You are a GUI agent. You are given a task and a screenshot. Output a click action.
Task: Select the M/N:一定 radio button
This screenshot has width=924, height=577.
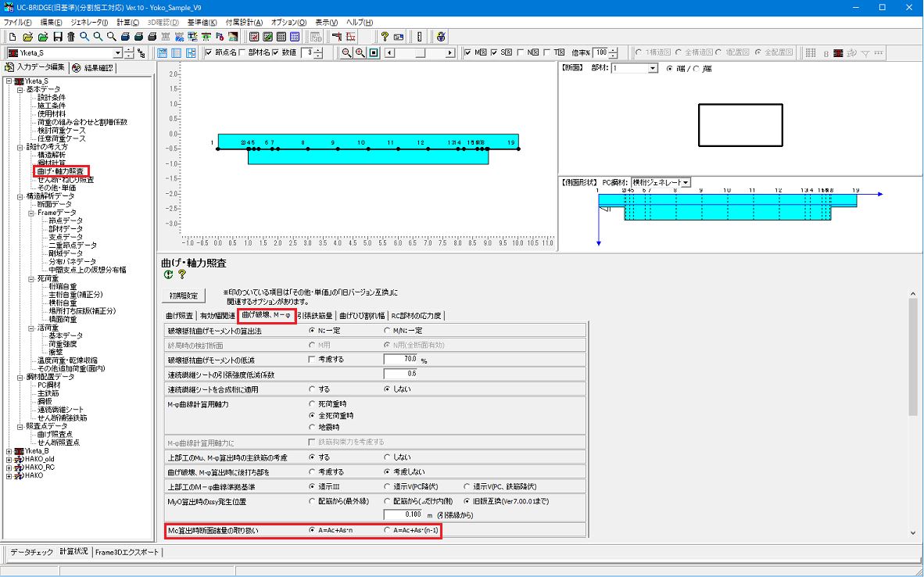[387, 331]
